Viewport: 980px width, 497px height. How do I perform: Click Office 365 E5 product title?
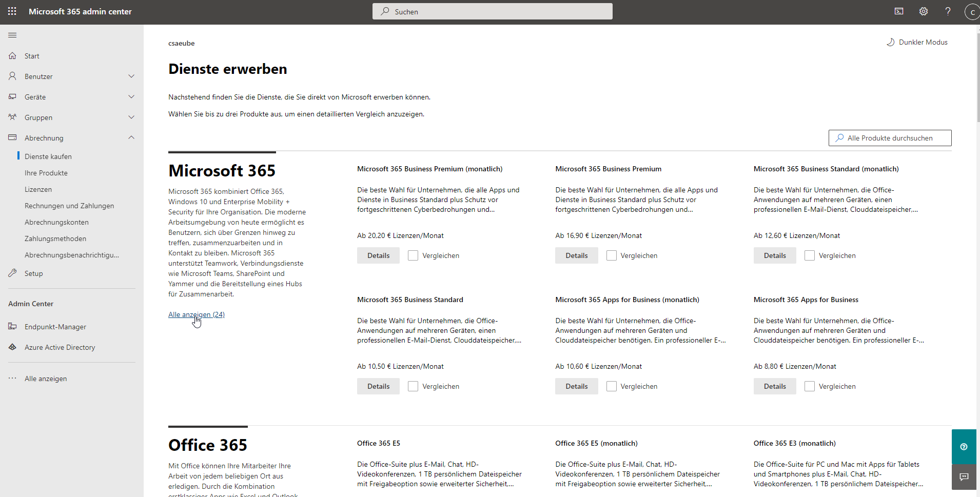pyautogui.click(x=379, y=443)
